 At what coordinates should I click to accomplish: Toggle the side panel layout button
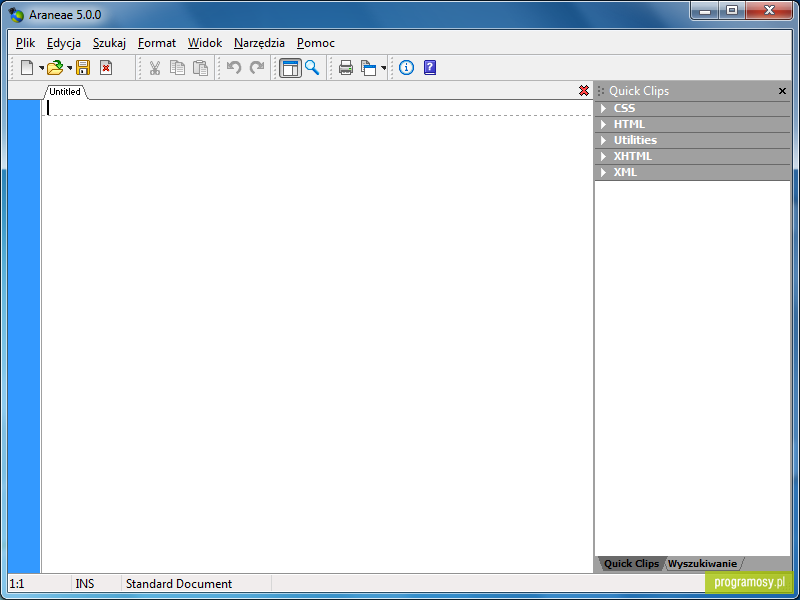tap(290, 68)
